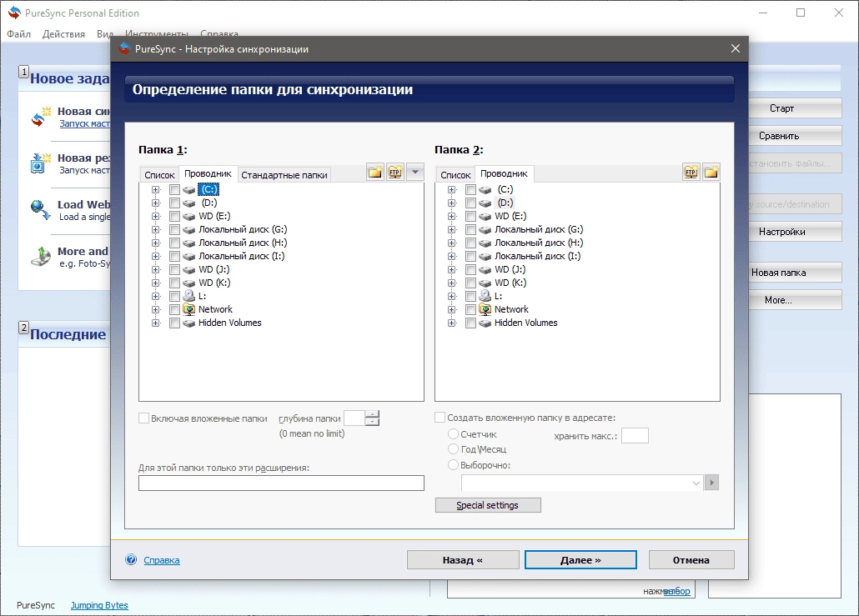This screenshot has width=859, height=616.
Task: Switch to Список tab in Folder 1
Action: pos(159,175)
